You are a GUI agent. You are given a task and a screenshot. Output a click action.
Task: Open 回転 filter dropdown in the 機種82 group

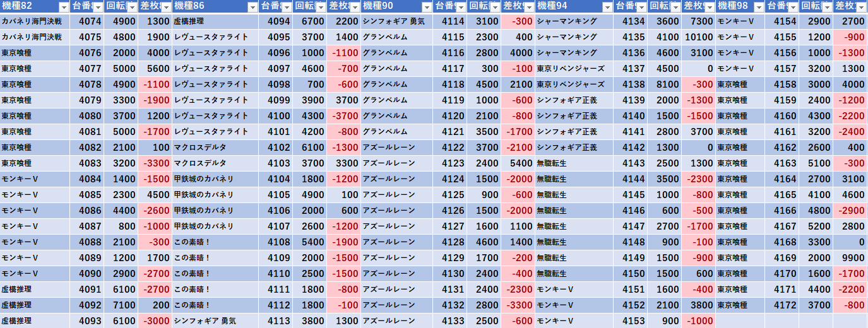[131, 7]
